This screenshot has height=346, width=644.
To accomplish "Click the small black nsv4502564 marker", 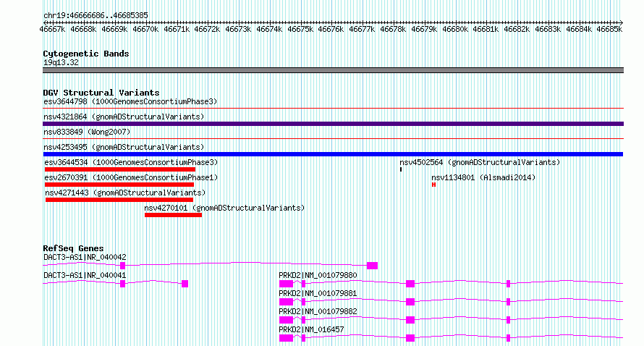I will [x=401, y=169].
